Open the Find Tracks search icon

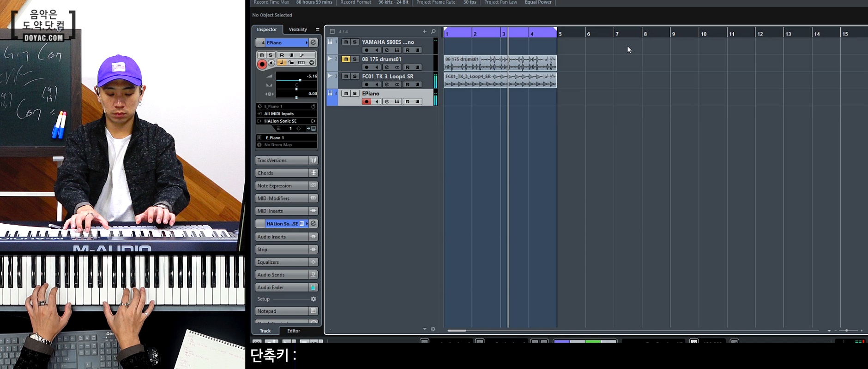point(433,31)
